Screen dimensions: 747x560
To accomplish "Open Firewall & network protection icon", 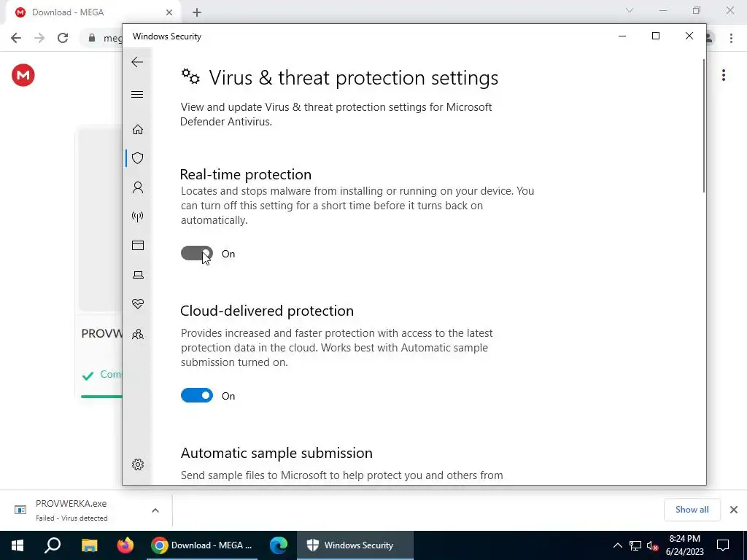I will click(x=138, y=217).
